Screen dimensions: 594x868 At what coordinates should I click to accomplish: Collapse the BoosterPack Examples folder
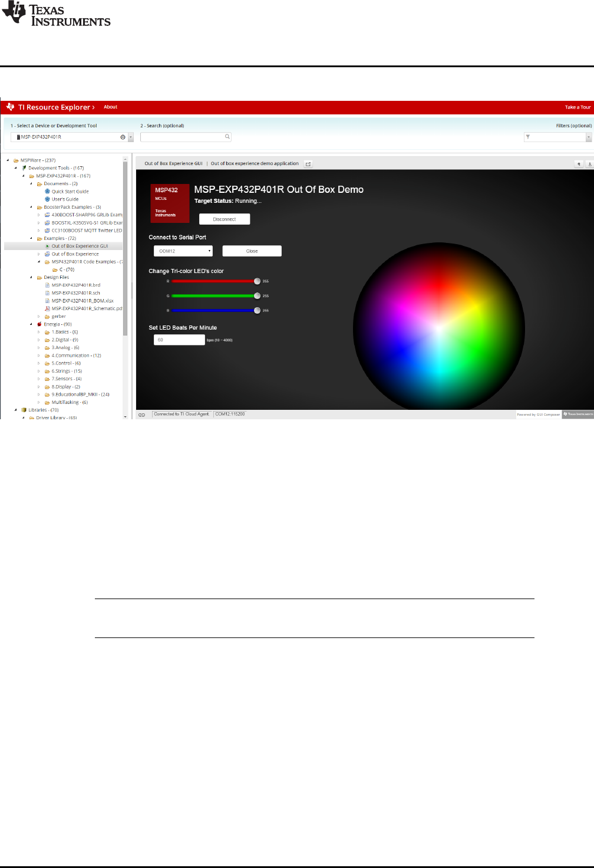tap(31, 207)
